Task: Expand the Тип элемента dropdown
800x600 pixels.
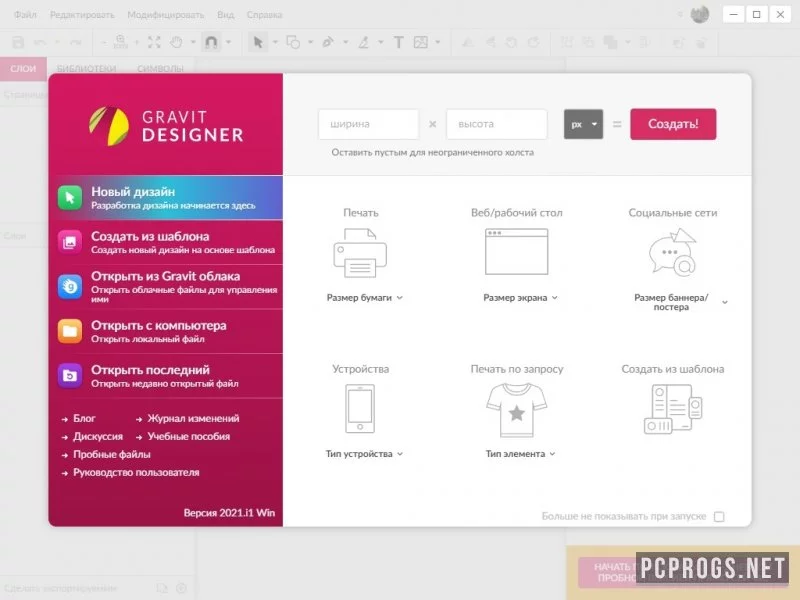Action: pos(520,454)
